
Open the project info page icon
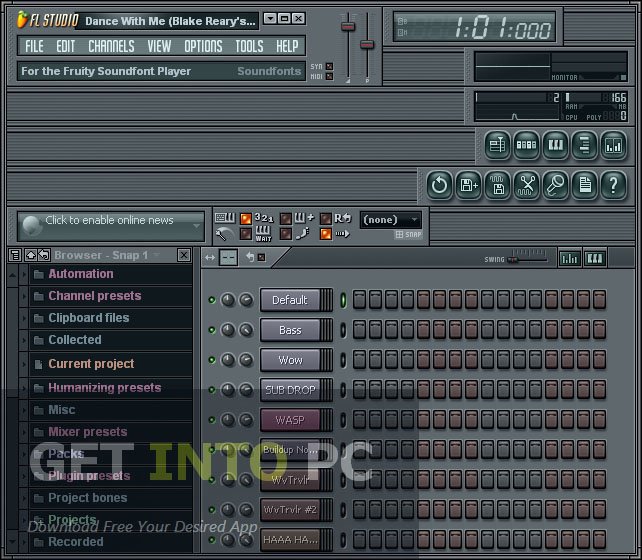[x=585, y=185]
